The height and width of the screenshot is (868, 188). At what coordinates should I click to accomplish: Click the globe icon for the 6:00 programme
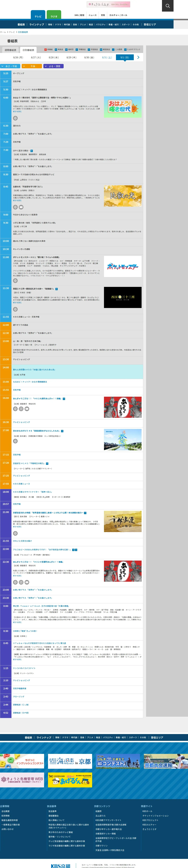pos(15,118)
